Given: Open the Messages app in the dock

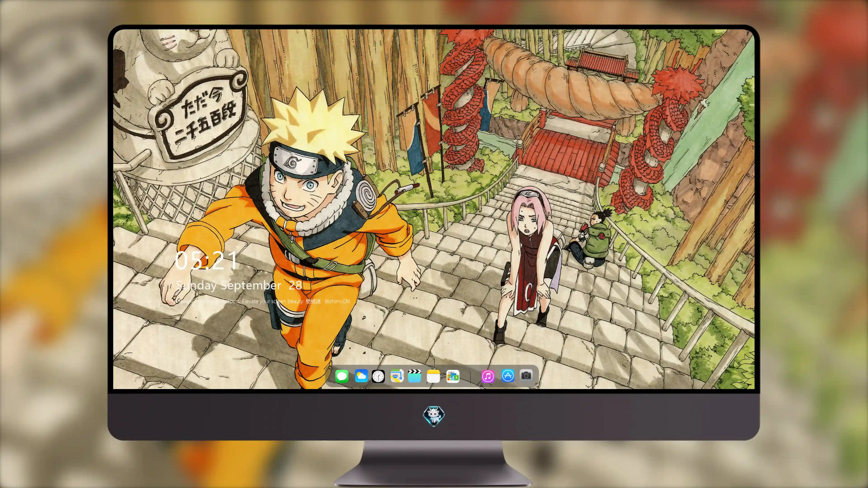Looking at the screenshot, I should [342, 376].
